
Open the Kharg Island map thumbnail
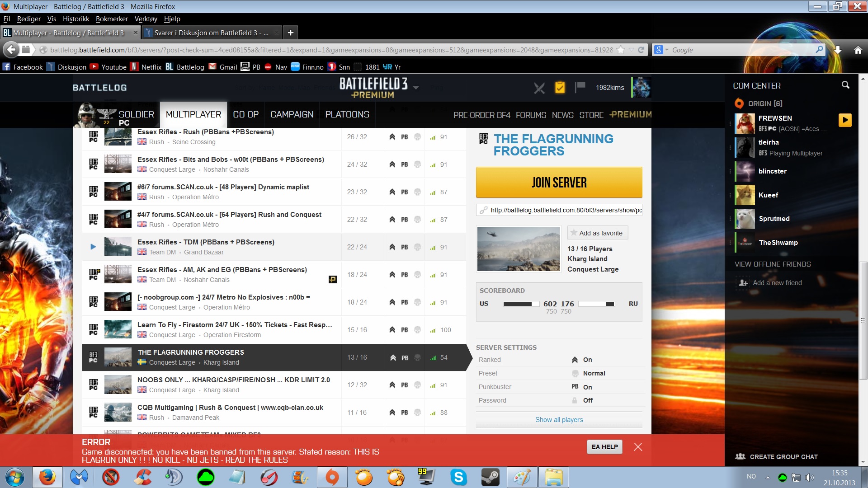pos(519,249)
